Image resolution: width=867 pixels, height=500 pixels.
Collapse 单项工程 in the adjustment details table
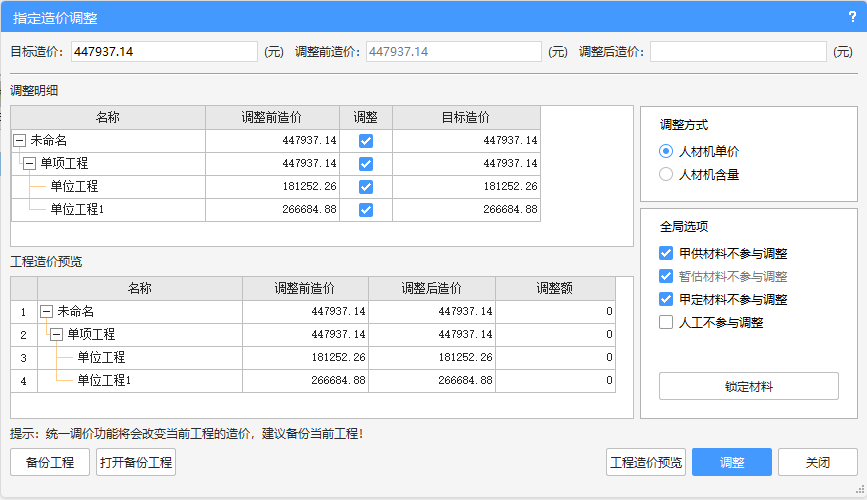pos(29,163)
